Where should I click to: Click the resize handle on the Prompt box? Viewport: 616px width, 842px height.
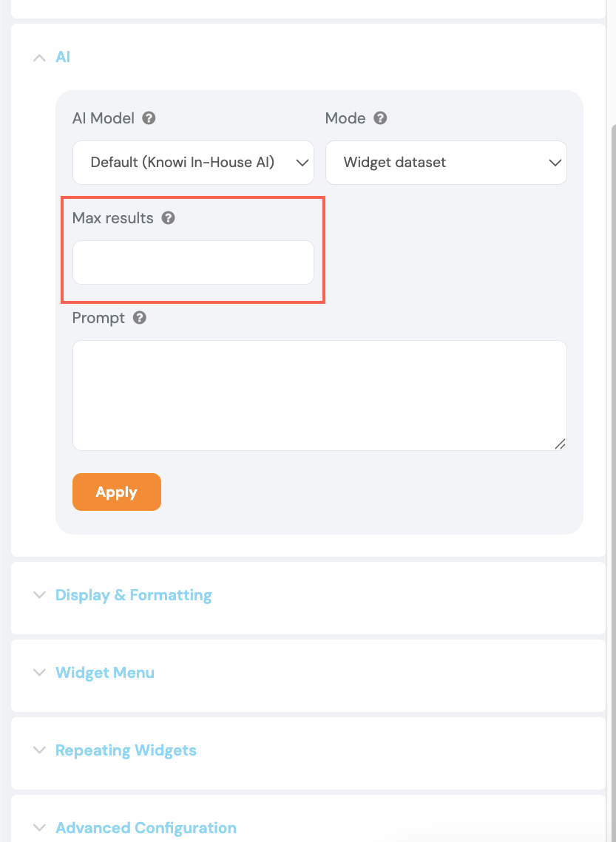tap(561, 444)
